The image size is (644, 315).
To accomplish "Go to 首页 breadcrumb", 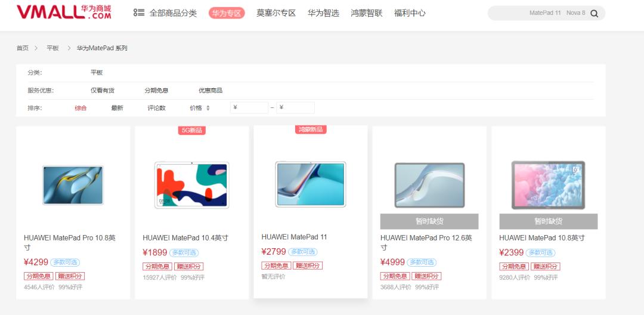I will pos(23,48).
